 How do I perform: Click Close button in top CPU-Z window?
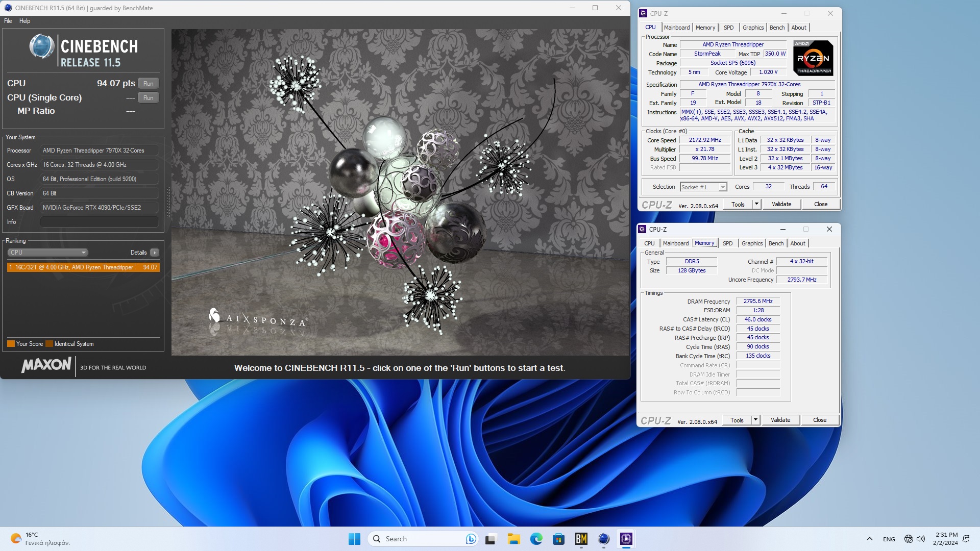click(821, 204)
